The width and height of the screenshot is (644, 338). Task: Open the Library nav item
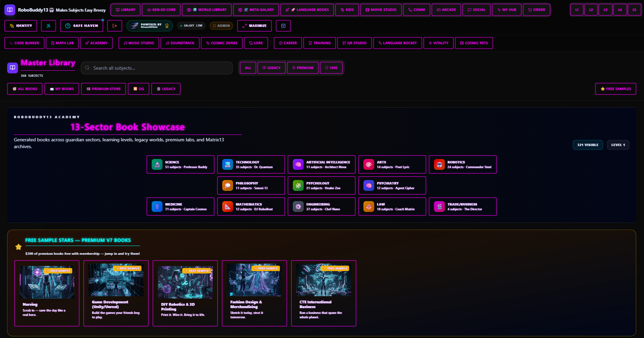coord(126,10)
